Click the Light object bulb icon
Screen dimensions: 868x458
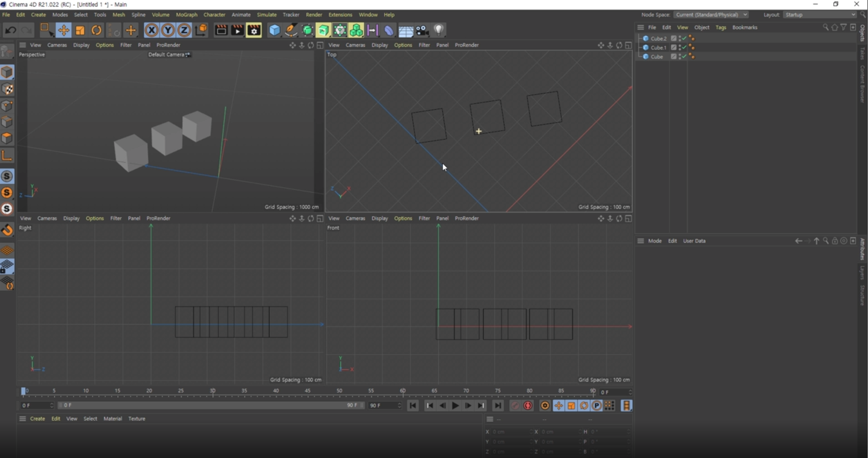tap(439, 31)
